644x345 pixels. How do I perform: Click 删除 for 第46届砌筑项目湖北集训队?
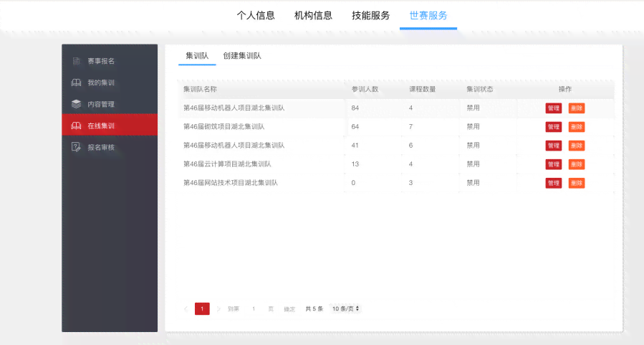click(x=576, y=127)
